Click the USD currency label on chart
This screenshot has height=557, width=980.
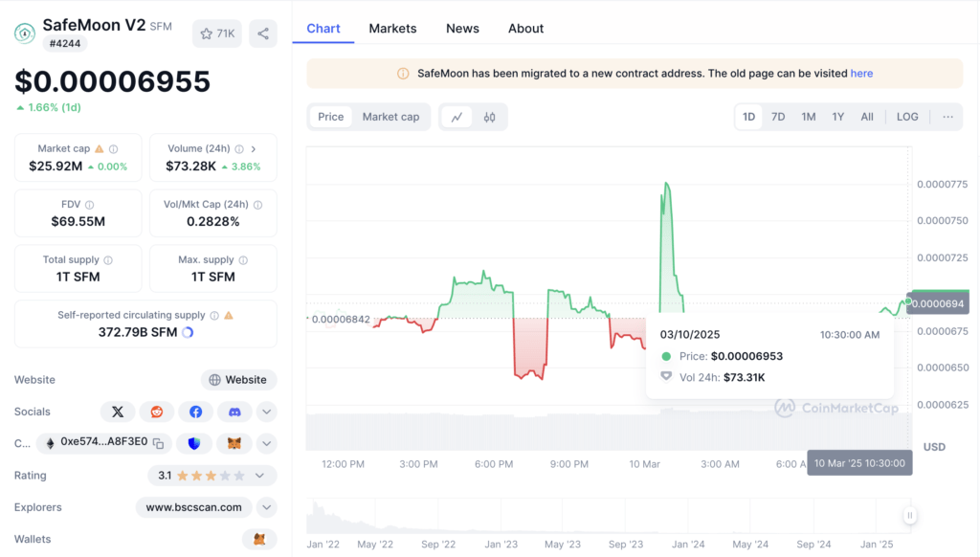click(x=934, y=447)
